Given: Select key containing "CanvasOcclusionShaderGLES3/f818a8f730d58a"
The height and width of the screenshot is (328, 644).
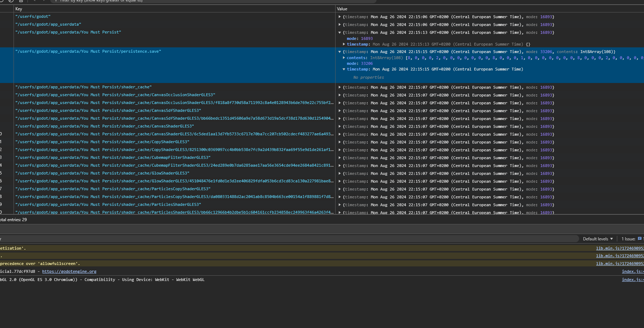Looking at the screenshot, I should pos(174,103).
